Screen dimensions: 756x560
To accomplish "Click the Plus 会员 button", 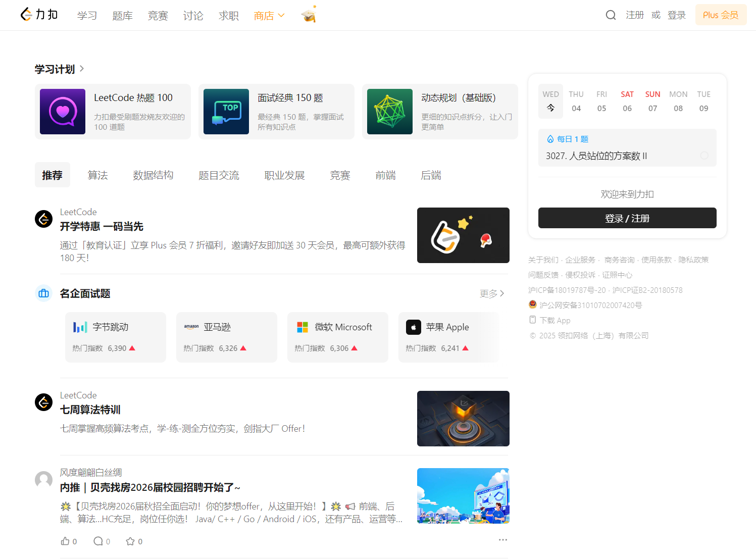I will pyautogui.click(x=721, y=15).
